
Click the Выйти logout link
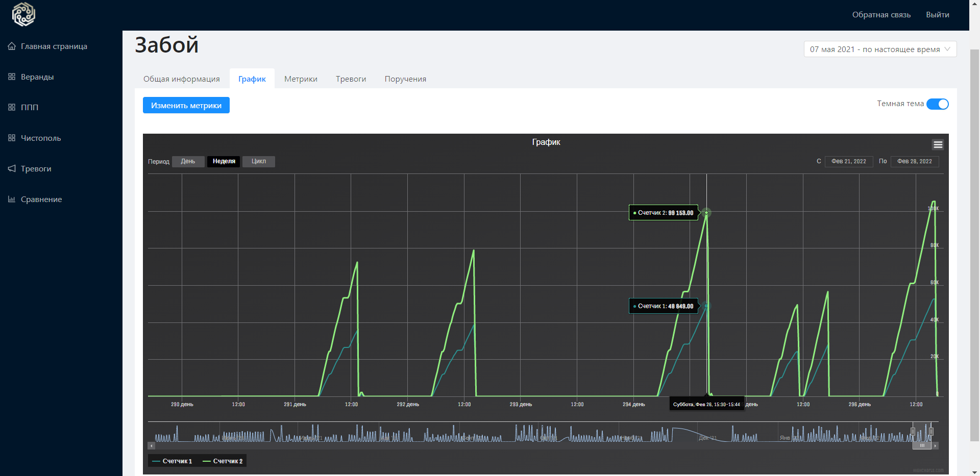click(x=937, y=15)
